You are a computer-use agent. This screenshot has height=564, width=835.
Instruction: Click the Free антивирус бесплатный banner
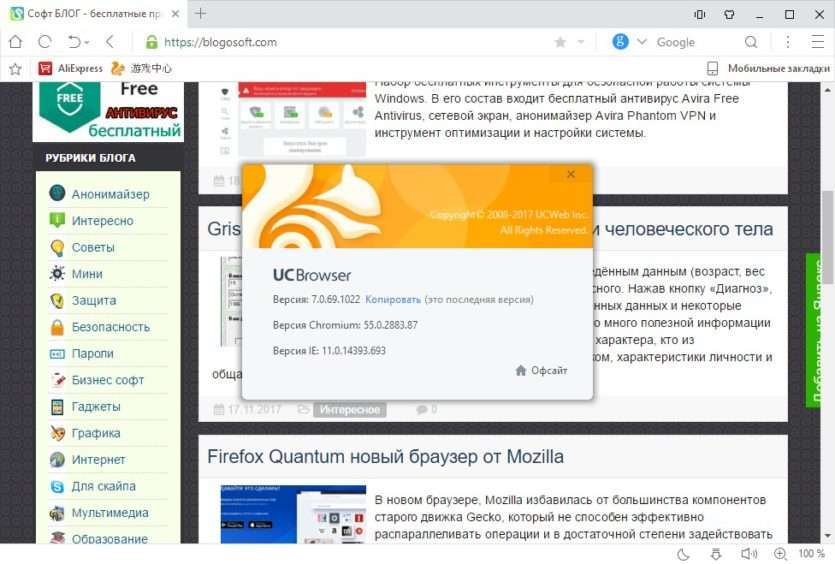pos(109,111)
